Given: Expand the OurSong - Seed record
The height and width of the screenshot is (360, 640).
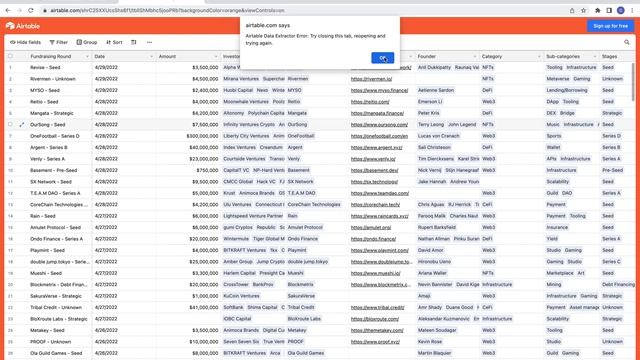Looking at the screenshot, I should point(22,124).
